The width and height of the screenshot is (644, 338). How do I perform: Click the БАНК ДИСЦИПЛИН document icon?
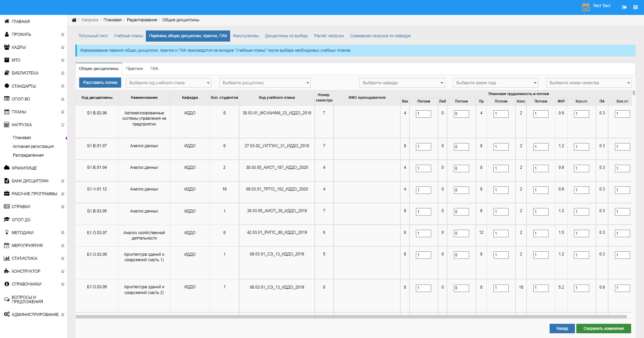(7, 181)
